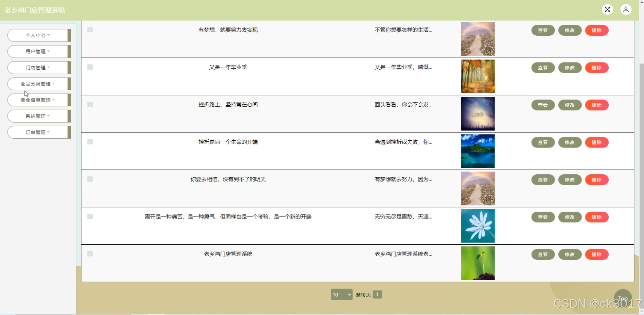View the 老乡鸡门店管理系统 entry
644x315 pixels.
coord(543,255)
